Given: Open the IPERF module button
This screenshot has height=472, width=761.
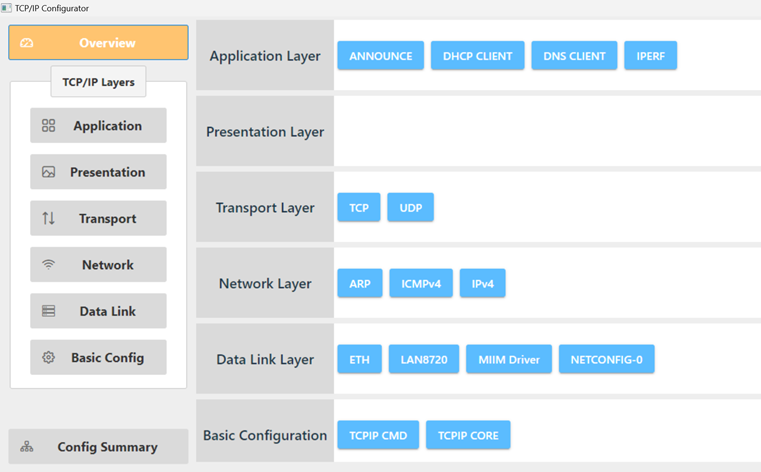Looking at the screenshot, I should (650, 56).
